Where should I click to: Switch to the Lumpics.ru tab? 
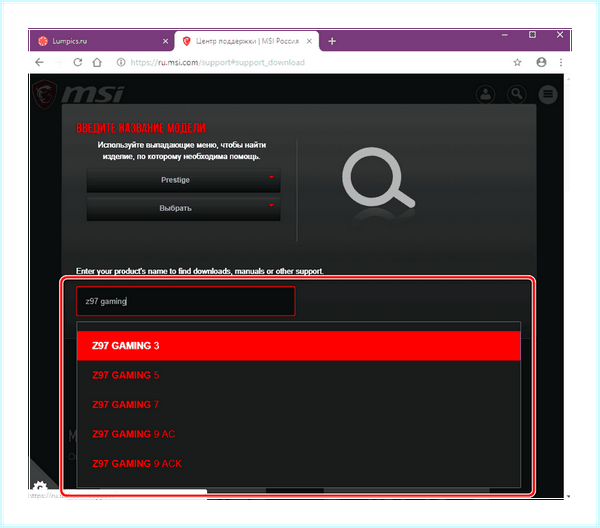[x=103, y=41]
